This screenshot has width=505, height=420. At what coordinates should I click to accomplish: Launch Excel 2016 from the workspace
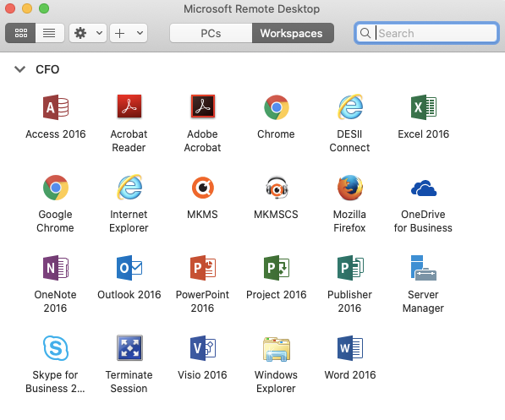coord(424,107)
